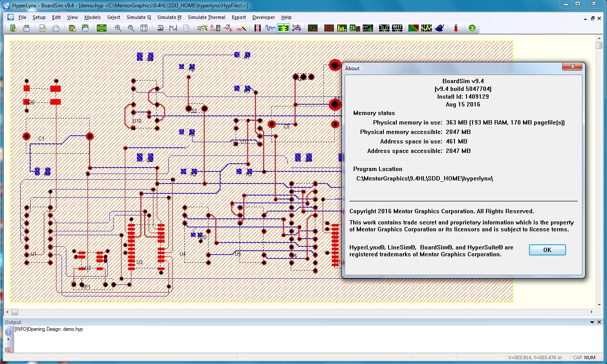Click the NET select-net icon
This screenshot has height=364, width=607.
(x=202, y=28)
